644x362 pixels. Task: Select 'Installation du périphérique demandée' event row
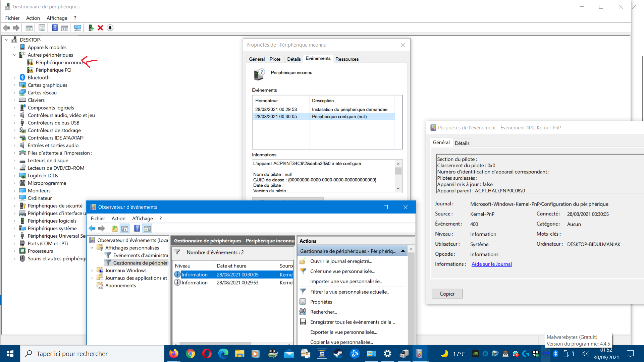click(323, 109)
